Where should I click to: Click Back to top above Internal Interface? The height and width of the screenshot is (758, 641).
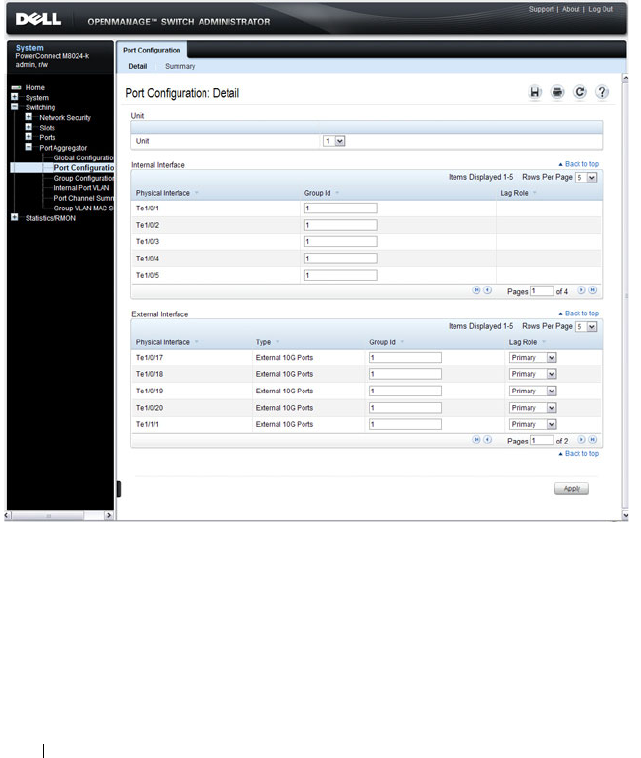[579, 164]
